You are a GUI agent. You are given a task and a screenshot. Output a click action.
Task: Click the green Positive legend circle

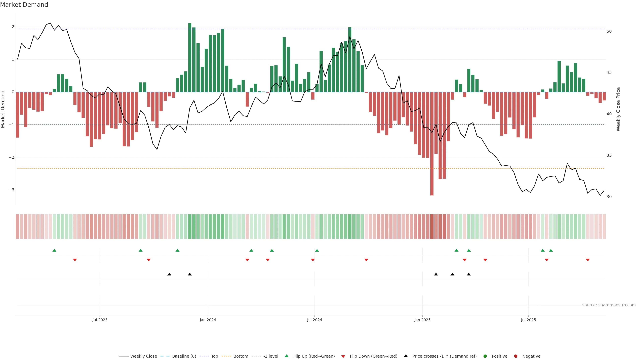click(485, 356)
